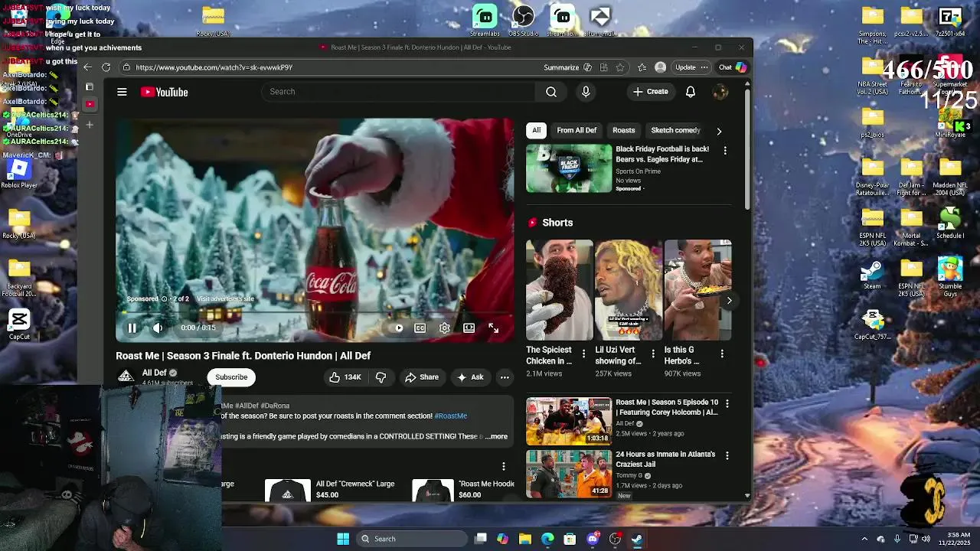
Task: Open options for Spiciest Chicken short
Action: 583,354
